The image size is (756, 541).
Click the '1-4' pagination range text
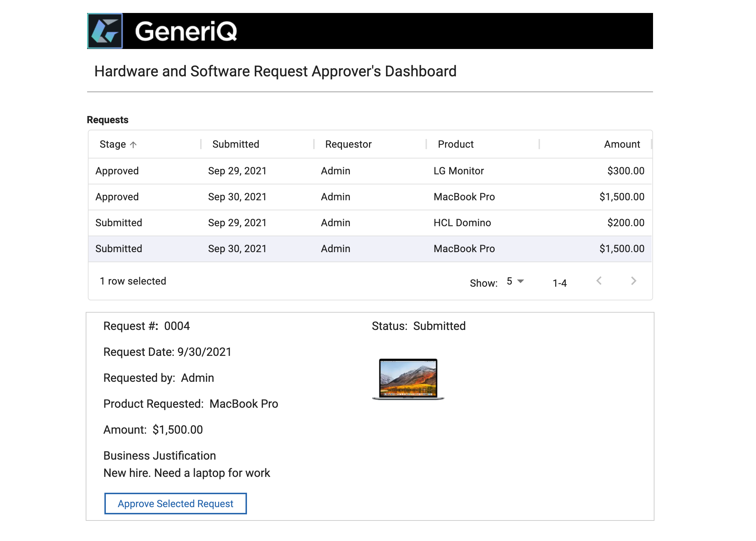[x=560, y=283]
